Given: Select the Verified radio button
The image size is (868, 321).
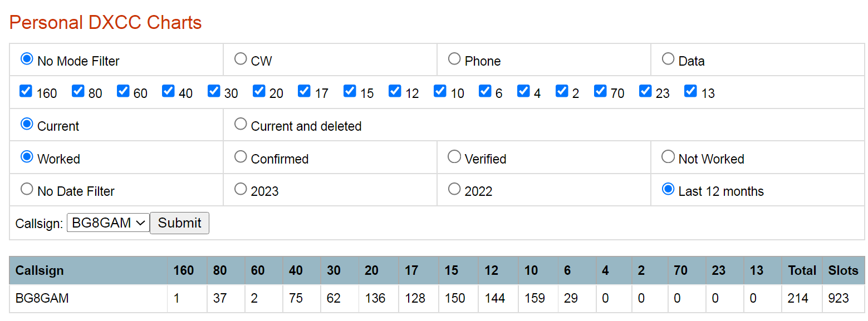Looking at the screenshot, I should pyautogui.click(x=454, y=157).
